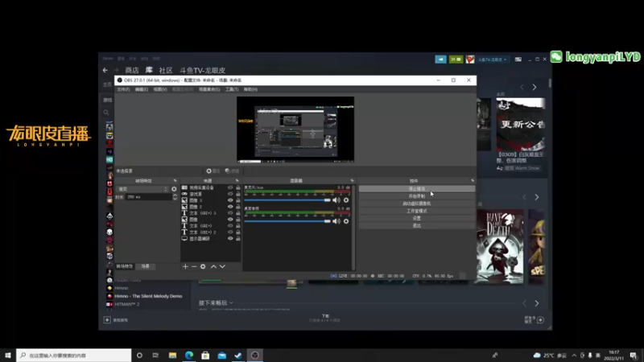Screen dimensions: 644x362
Task: Switch to 场景 tab in OBS dock
Action: pyautogui.click(x=146, y=266)
